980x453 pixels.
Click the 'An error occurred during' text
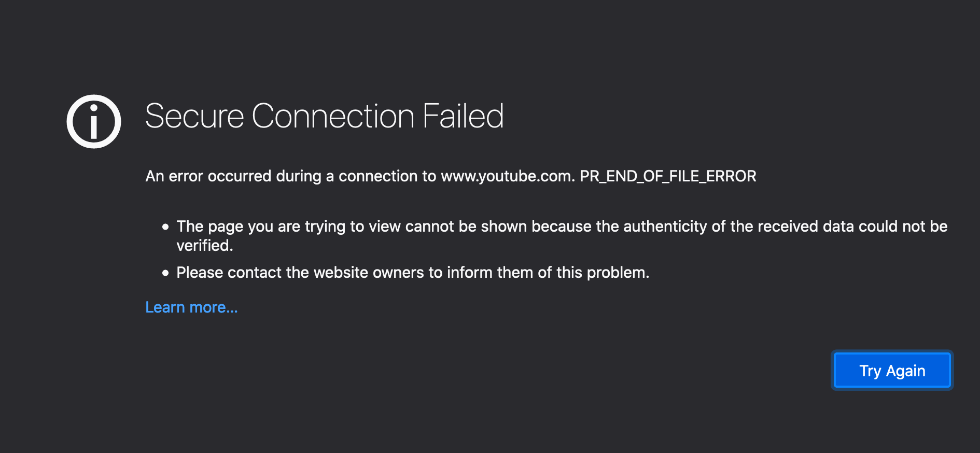pyautogui.click(x=233, y=176)
